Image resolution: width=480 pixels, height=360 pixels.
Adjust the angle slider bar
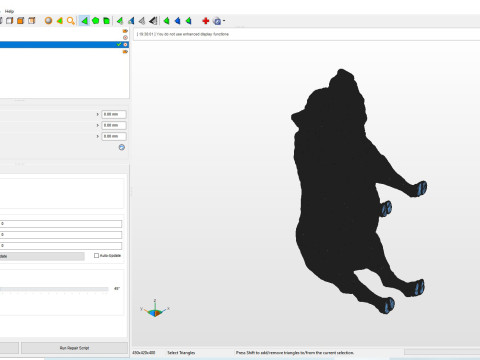[54, 289]
